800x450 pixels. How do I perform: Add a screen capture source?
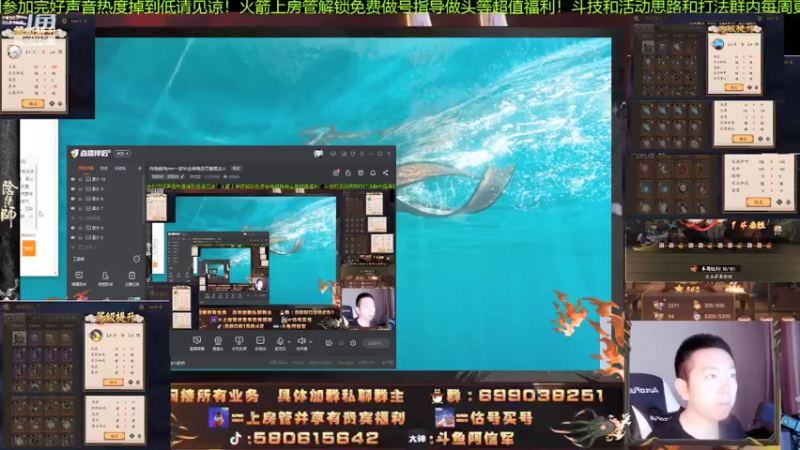click(197, 343)
